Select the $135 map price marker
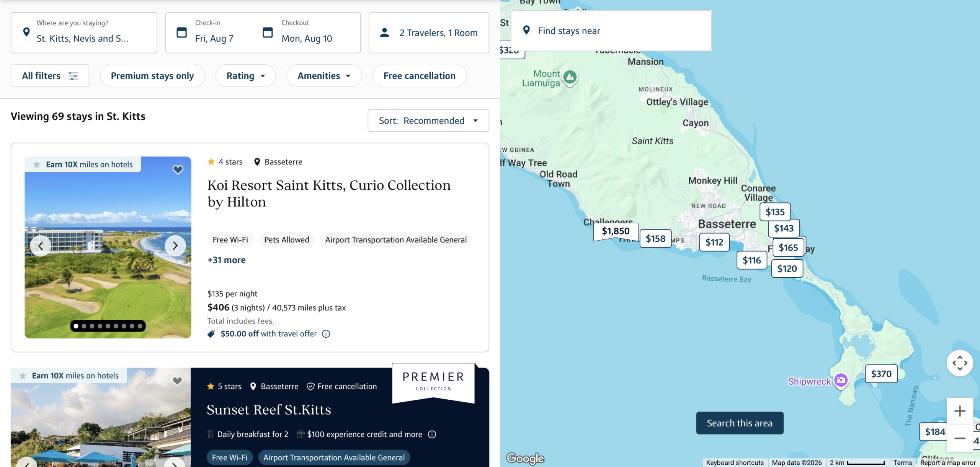Image resolution: width=980 pixels, height=467 pixels. tap(775, 212)
